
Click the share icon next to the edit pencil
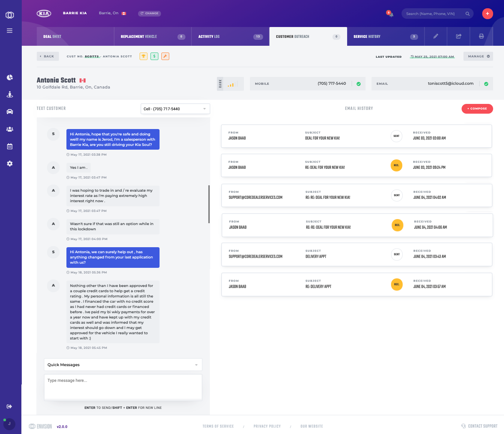458,36
